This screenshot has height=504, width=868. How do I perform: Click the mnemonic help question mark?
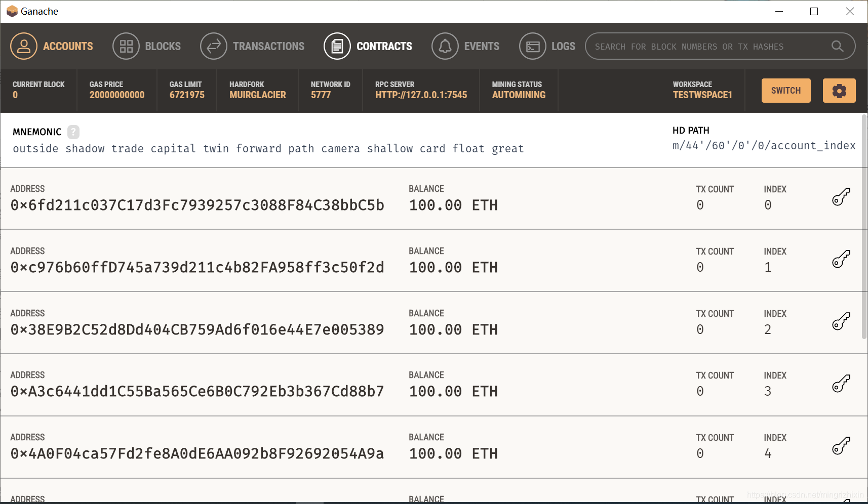pyautogui.click(x=73, y=132)
